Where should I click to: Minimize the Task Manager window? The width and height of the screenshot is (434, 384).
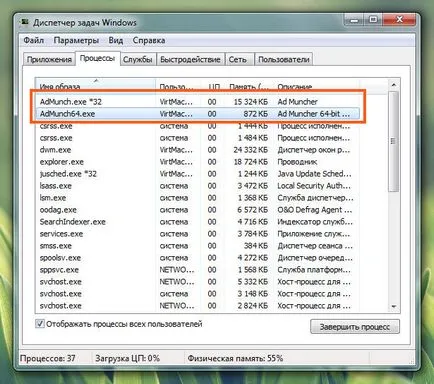pyautogui.click(x=354, y=20)
